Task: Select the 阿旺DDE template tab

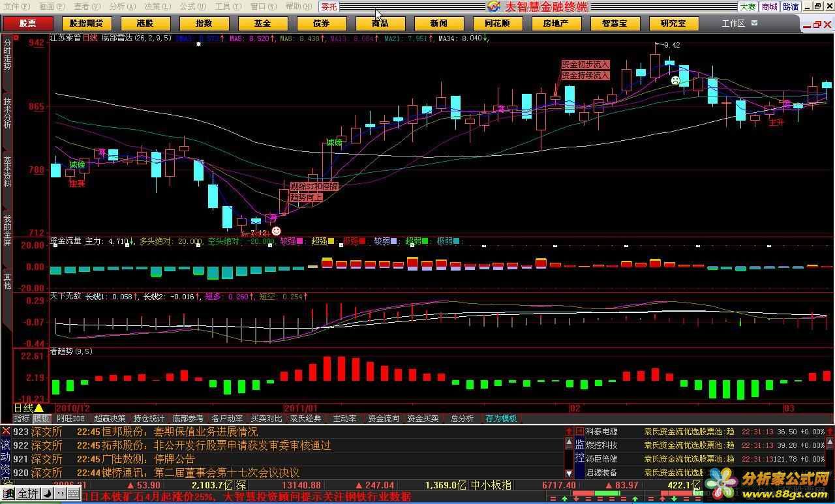Action: 70,419
